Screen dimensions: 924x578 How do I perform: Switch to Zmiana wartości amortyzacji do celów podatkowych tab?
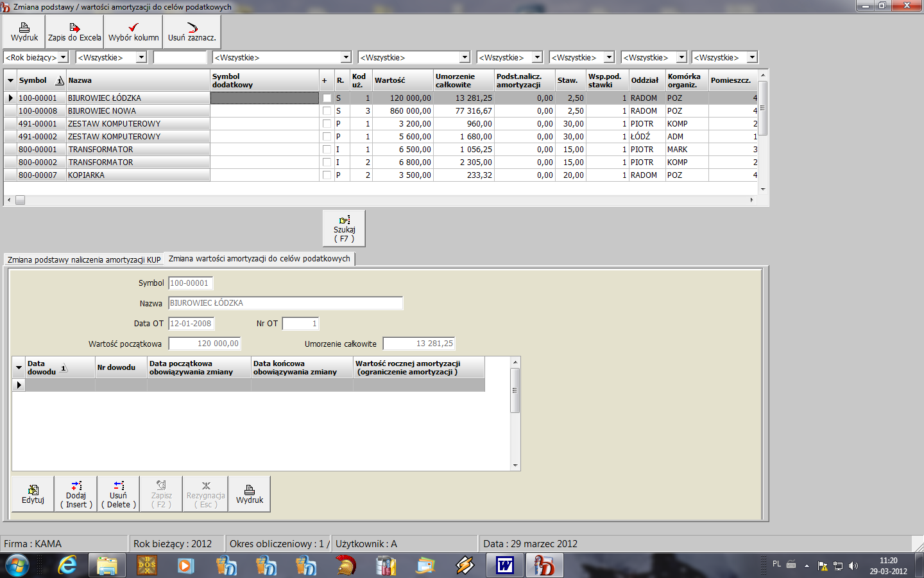tap(259, 259)
